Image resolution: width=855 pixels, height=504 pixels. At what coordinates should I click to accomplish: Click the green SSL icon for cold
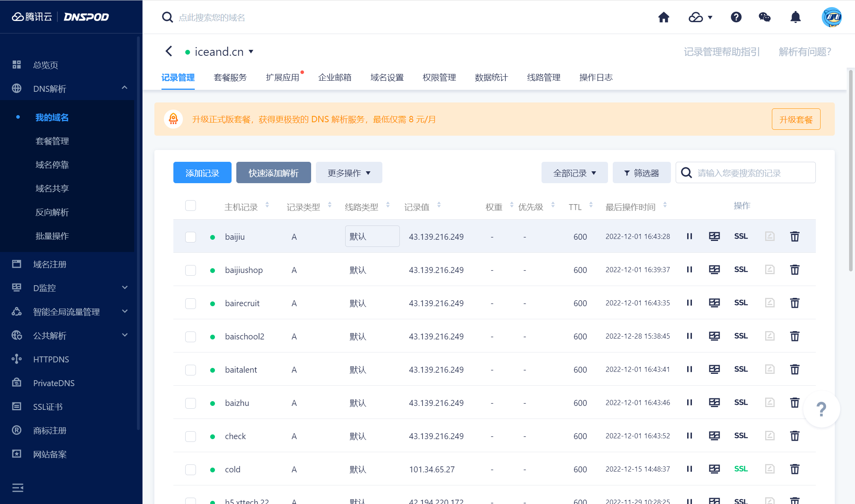tap(741, 469)
